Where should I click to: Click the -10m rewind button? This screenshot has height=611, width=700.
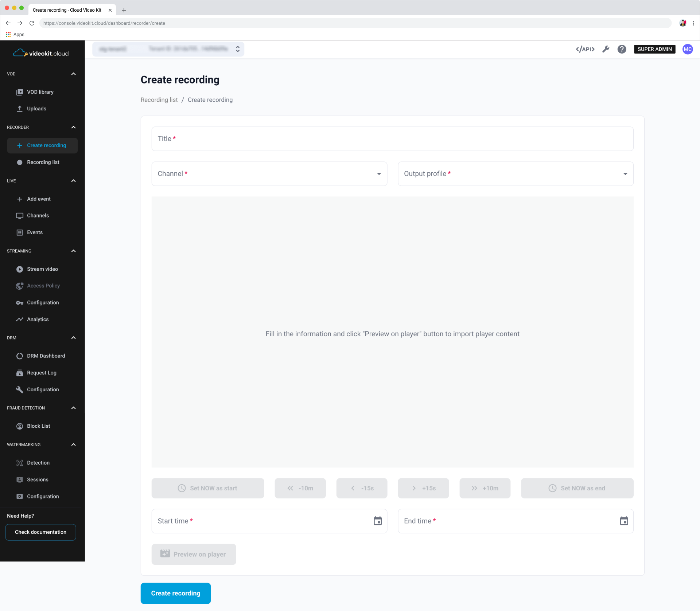click(300, 488)
